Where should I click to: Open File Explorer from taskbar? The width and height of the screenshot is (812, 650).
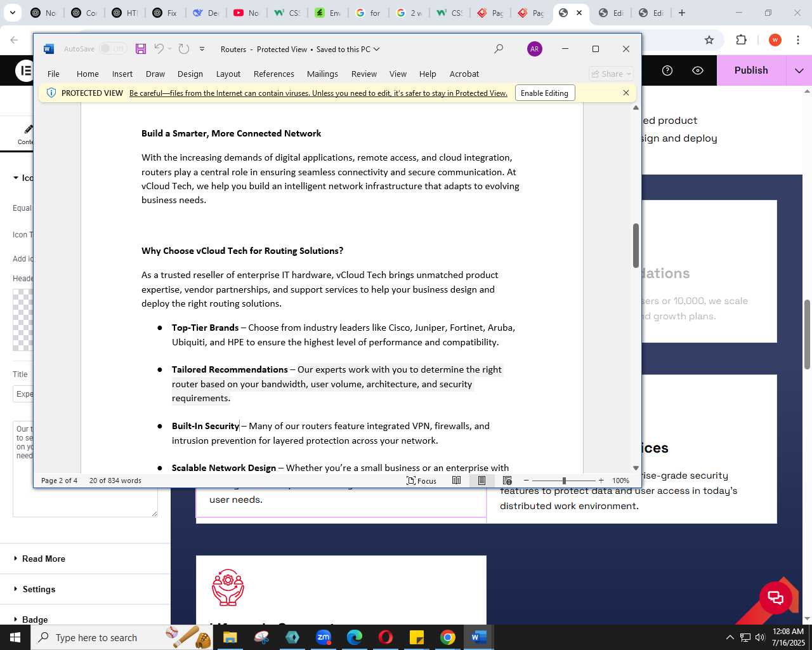click(230, 637)
